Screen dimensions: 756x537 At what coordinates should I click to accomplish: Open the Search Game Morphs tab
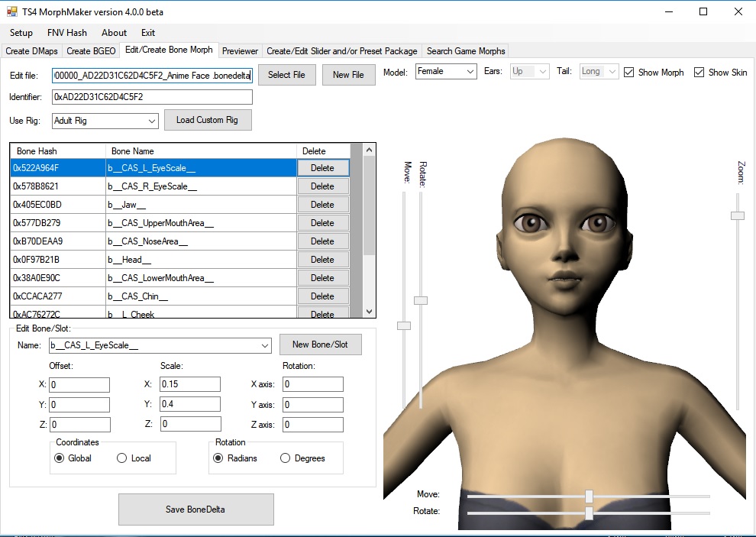[x=466, y=51]
